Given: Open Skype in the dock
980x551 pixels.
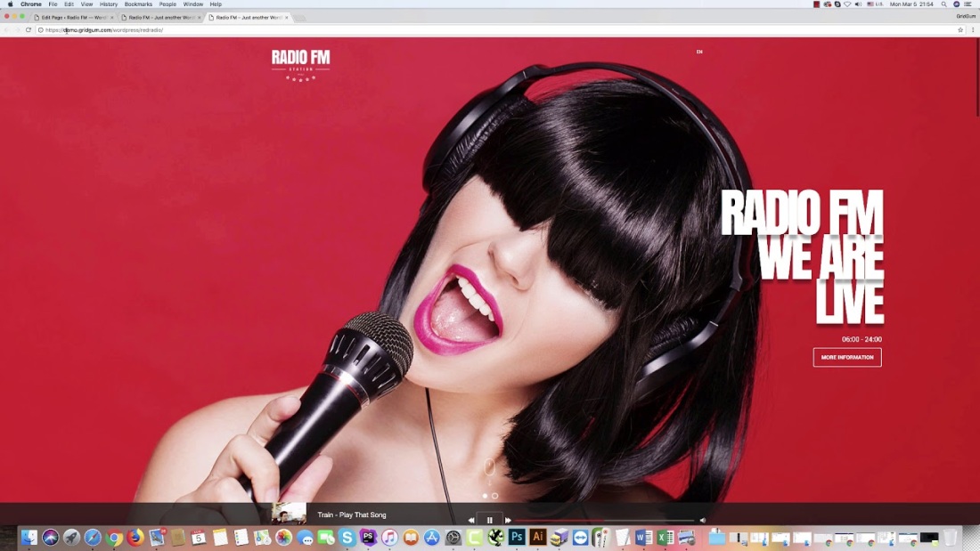Looking at the screenshot, I should tap(347, 538).
